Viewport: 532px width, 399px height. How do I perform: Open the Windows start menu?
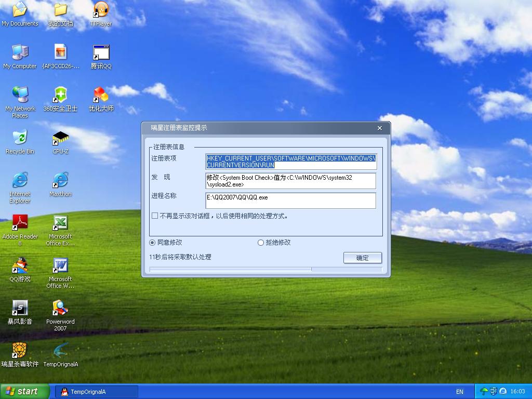[24, 392]
